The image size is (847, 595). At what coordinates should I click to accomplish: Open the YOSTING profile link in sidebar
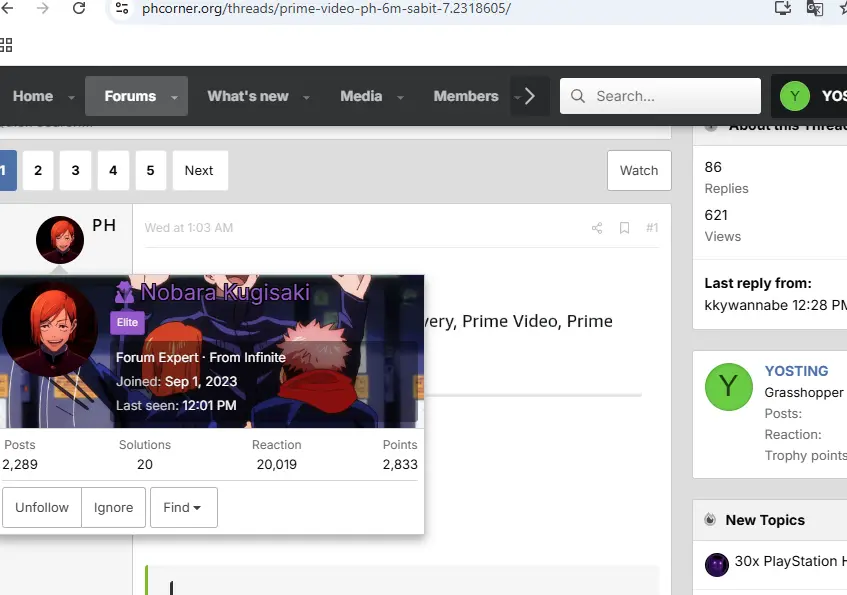click(x=796, y=371)
